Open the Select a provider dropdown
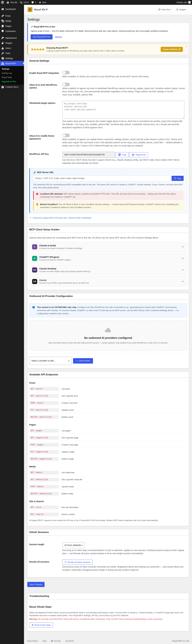 (50, 361)
